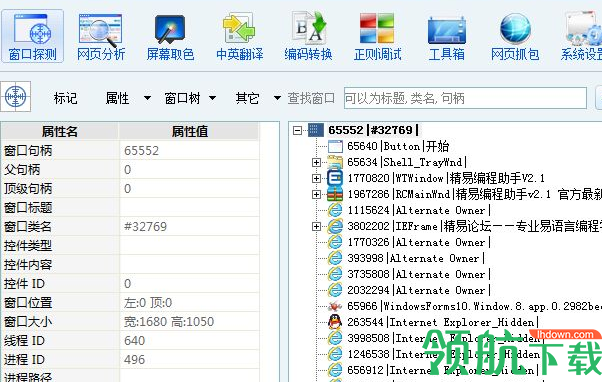Select the 65640 Button 开始 tree item
This screenshot has width=602, height=382.
pos(398,146)
